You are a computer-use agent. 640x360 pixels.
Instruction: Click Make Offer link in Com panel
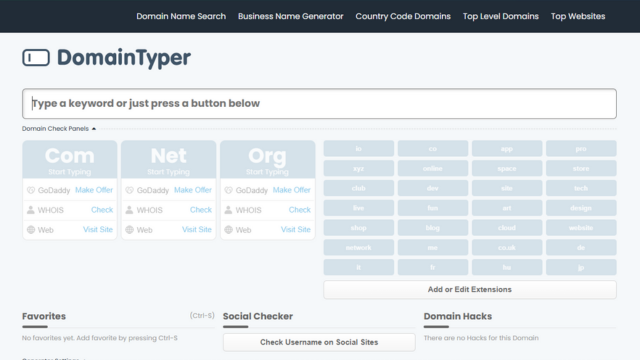(94, 190)
